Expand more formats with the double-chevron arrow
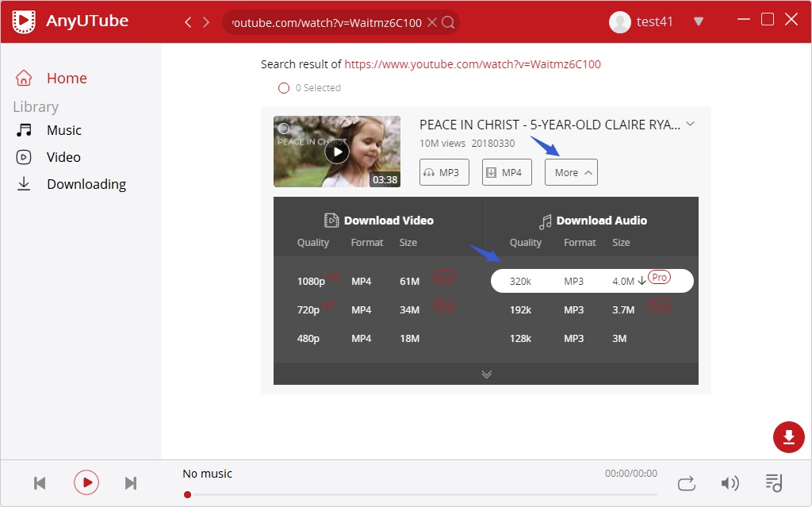Viewport: 812px width, 507px height. (486, 373)
